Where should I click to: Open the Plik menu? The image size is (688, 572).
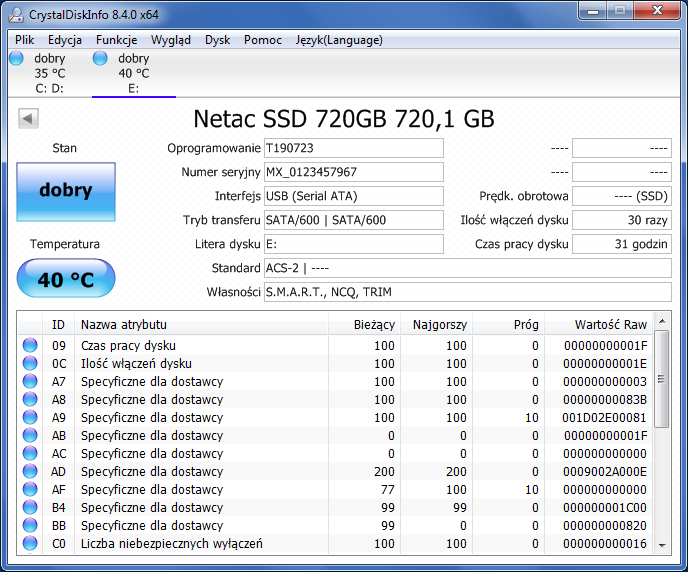pos(25,40)
